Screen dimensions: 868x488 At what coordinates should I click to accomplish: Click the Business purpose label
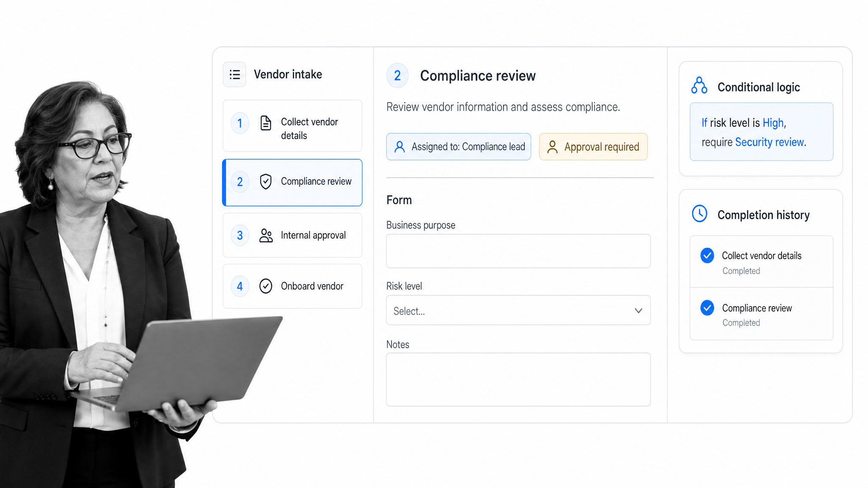tap(420, 225)
